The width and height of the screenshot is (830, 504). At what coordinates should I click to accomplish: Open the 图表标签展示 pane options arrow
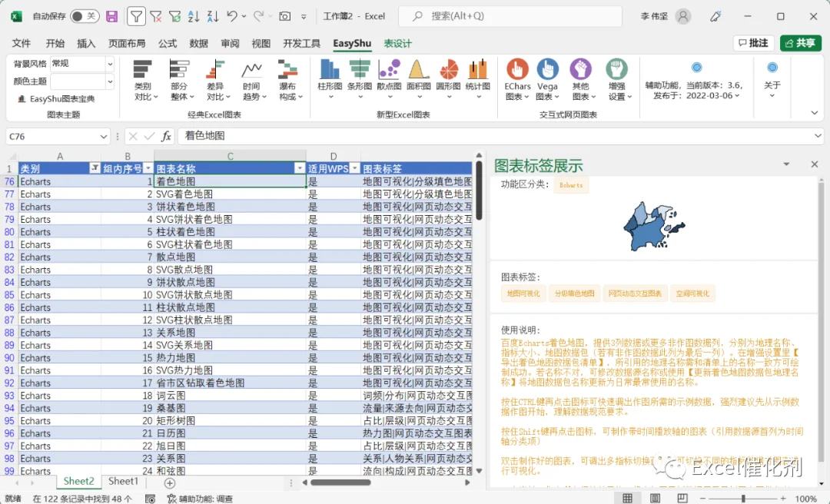pyautogui.click(x=787, y=164)
